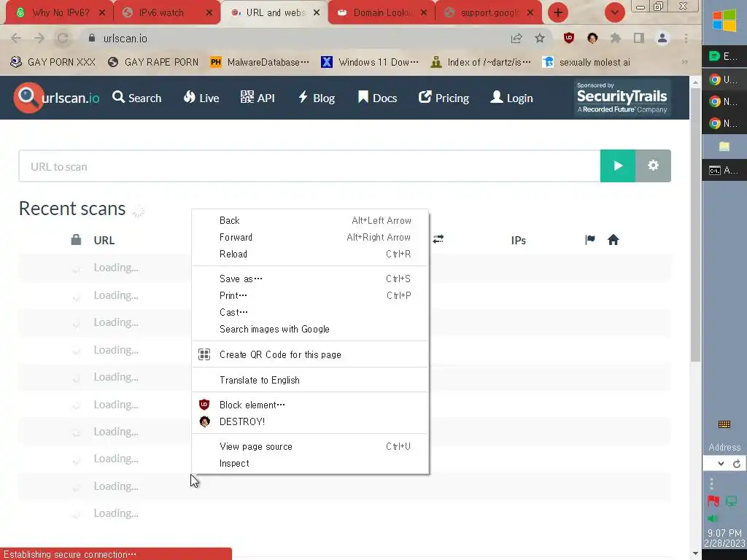The height and width of the screenshot is (560, 747).
Task: Select Save as… from the context menu
Action: 310,279
